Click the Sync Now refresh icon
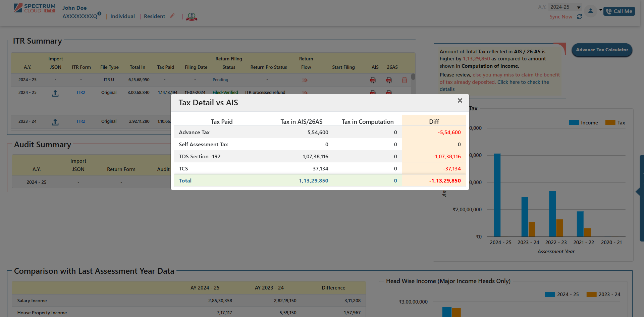The width and height of the screenshot is (644, 317). point(579,17)
